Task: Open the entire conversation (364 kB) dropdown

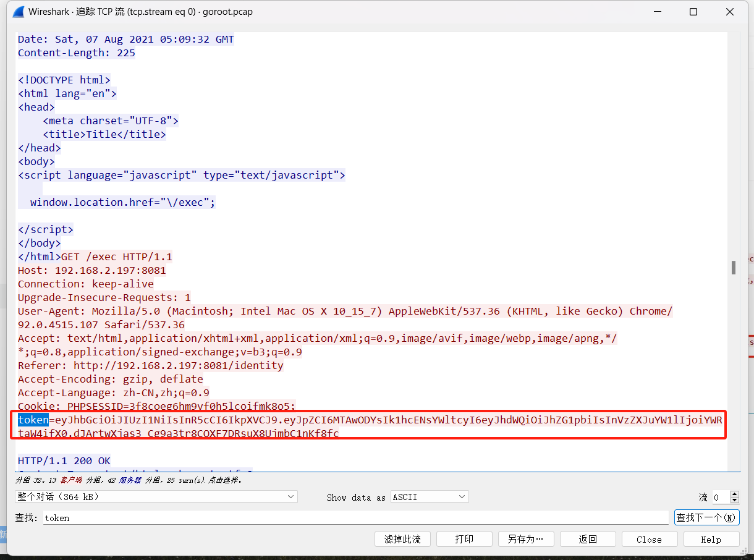Action: (x=156, y=496)
